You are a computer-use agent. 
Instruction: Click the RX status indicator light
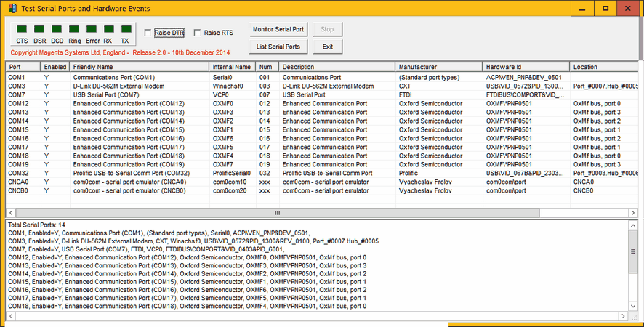click(x=108, y=30)
